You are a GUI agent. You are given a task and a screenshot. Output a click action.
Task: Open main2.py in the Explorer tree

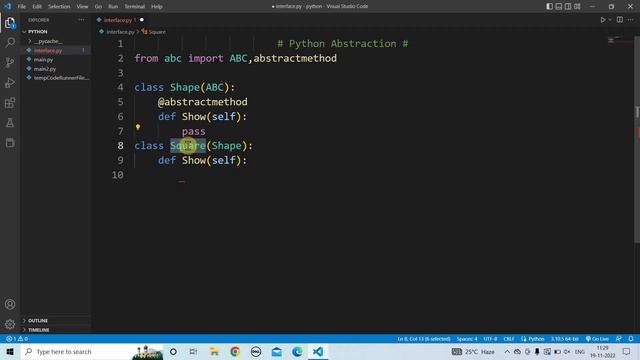44,69
